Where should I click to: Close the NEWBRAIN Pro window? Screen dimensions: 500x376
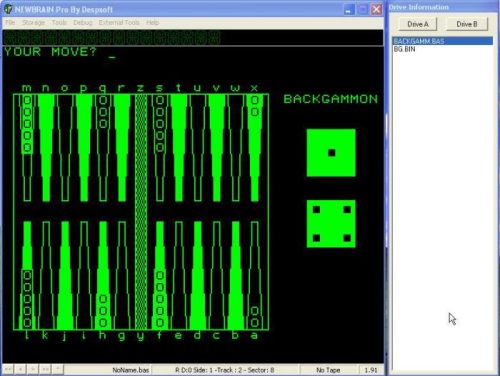click(377, 9)
